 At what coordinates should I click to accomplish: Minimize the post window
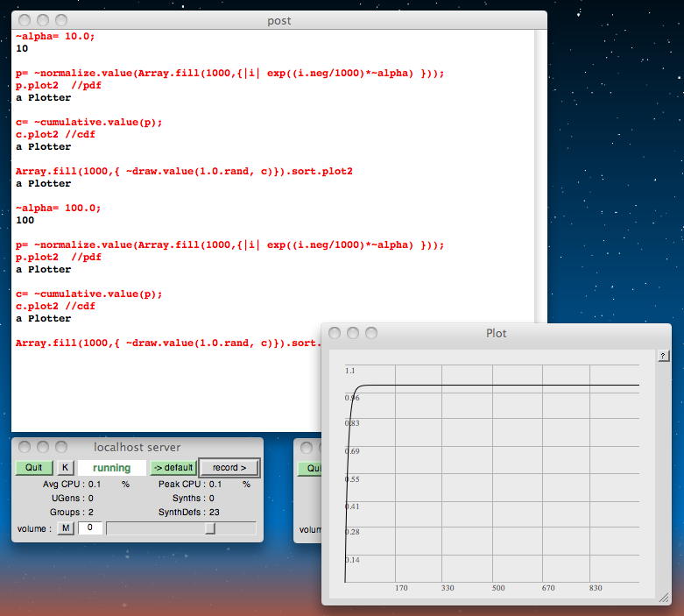tap(43, 20)
